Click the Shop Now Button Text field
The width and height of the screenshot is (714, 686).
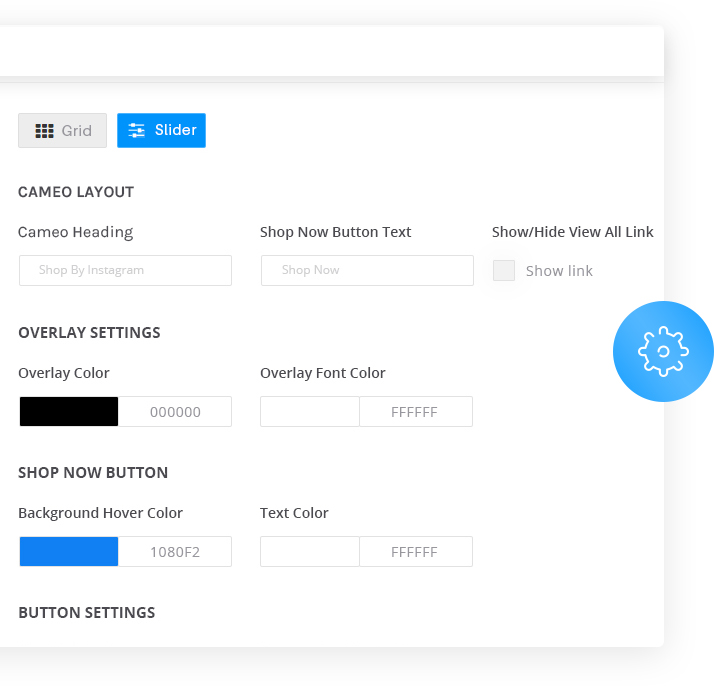click(367, 270)
